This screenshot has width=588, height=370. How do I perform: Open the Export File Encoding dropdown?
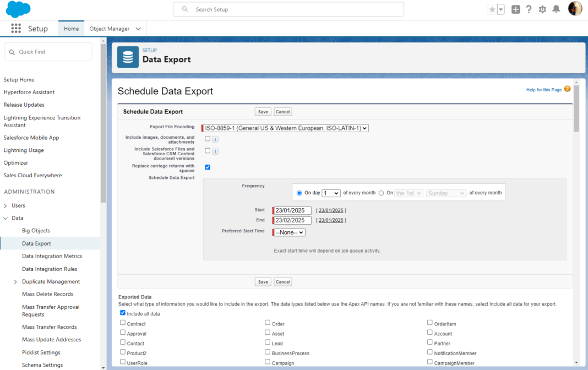click(285, 128)
